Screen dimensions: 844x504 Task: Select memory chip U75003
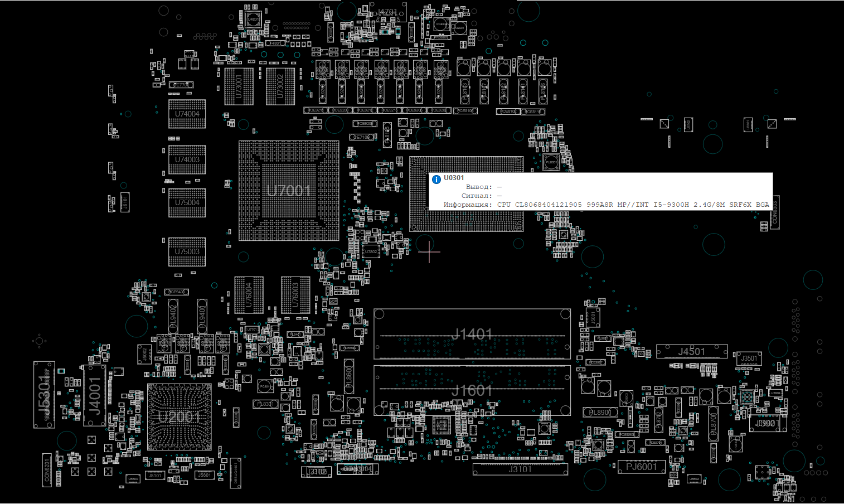[x=187, y=252]
